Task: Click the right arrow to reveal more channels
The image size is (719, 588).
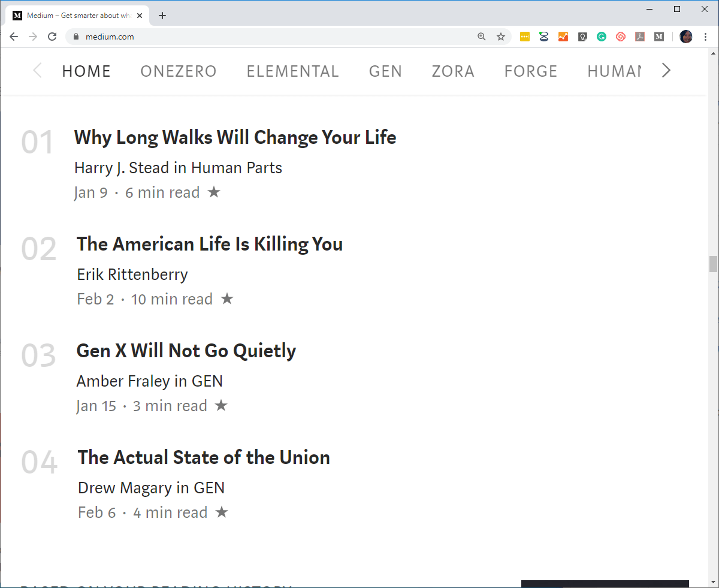Action: coord(666,70)
